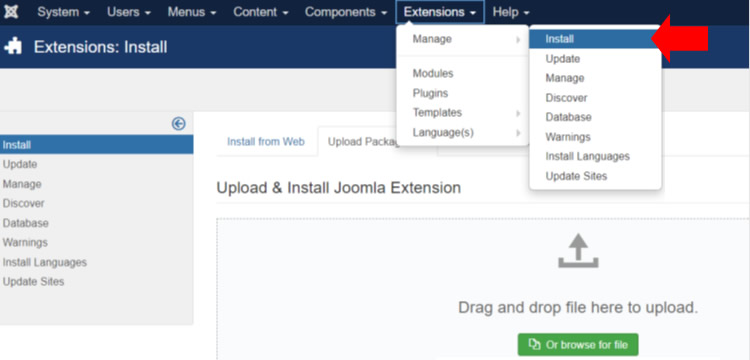Click the Or browse for file button

[578, 345]
